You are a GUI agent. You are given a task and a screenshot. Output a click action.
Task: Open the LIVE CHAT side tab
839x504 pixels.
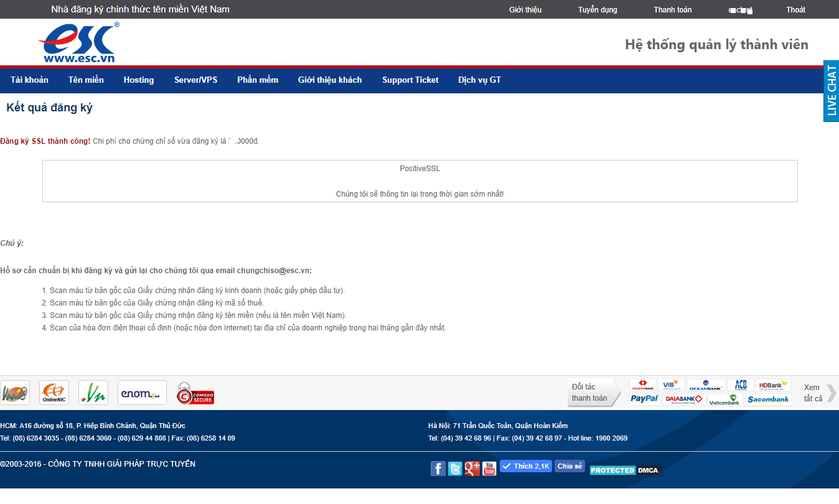pyautogui.click(x=831, y=91)
